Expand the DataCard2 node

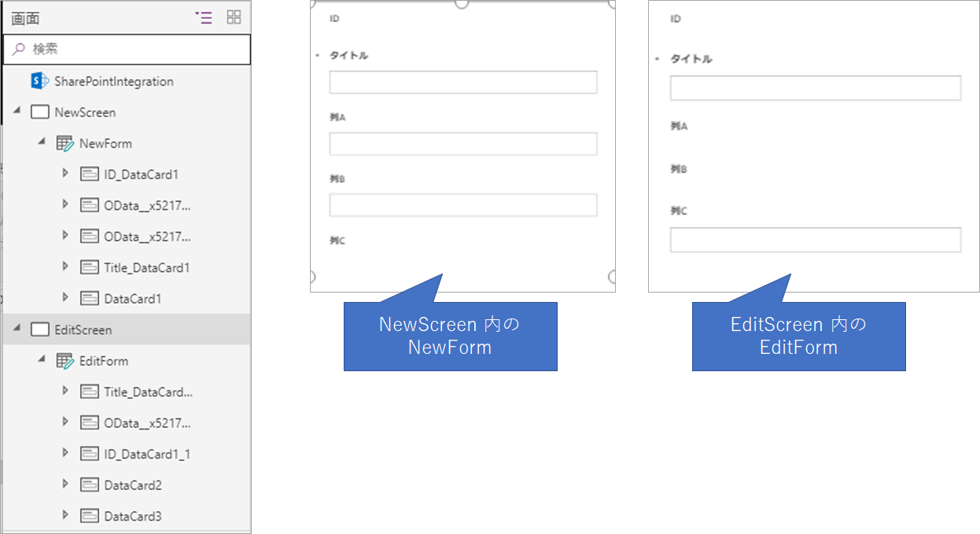tap(65, 484)
